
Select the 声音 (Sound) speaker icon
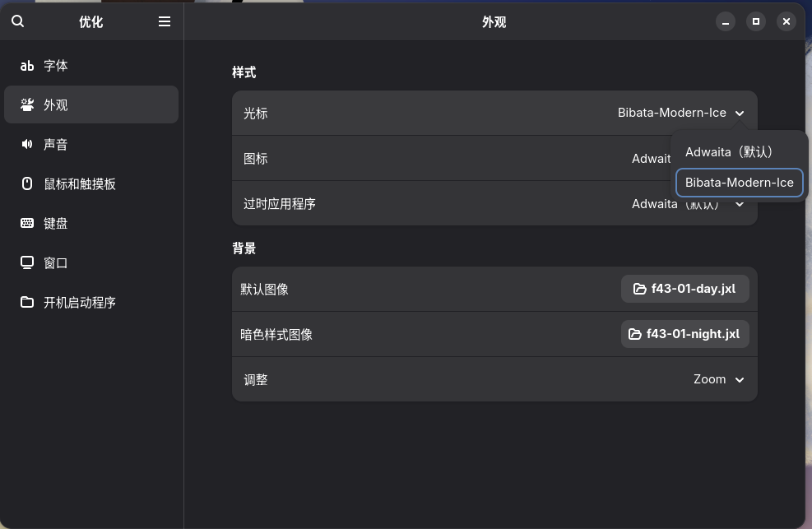pos(26,144)
